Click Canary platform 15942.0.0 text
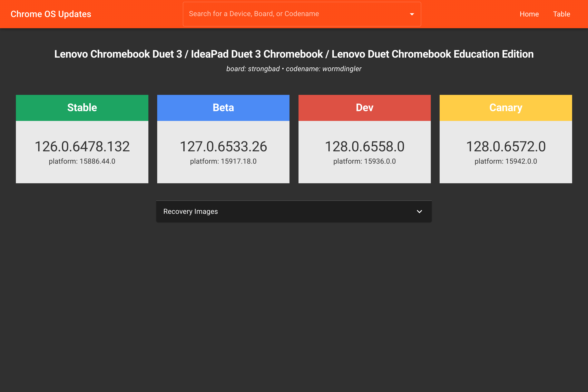The width and height of the screenshot is (588, 392). [505, 161]
